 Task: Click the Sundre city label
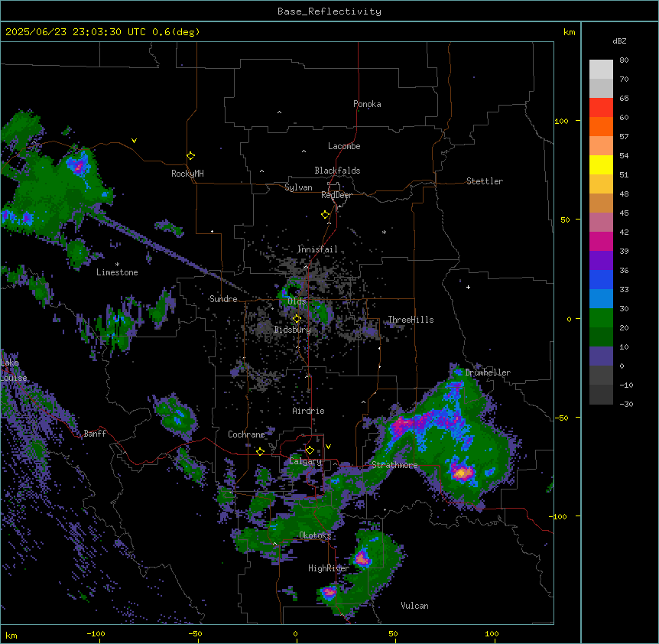223,299
